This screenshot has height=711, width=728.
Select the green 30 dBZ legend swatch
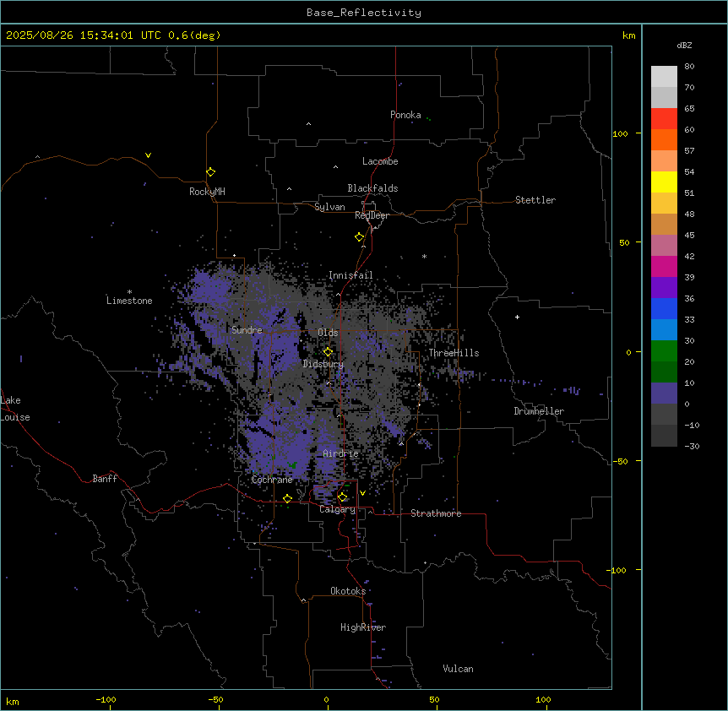point(664,351)
